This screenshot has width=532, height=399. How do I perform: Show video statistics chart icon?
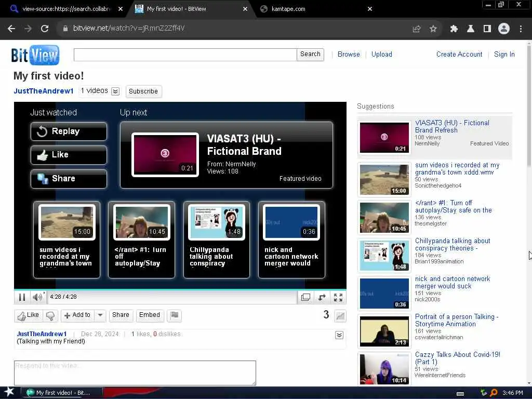tap(340, 316)
